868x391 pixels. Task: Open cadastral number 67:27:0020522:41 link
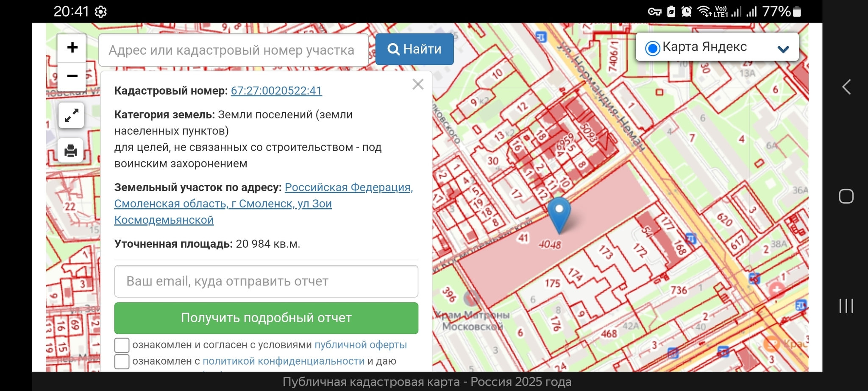pyautogui.click(x=276, y=91)
